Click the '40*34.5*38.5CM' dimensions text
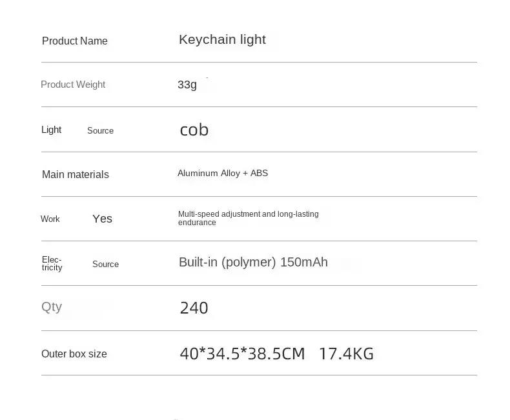 [x=242, y=354]
